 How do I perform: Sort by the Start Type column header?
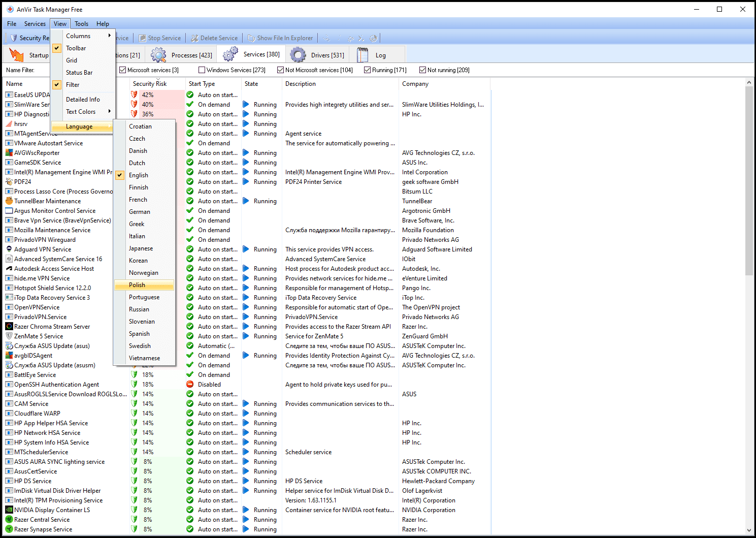(213, 84)
